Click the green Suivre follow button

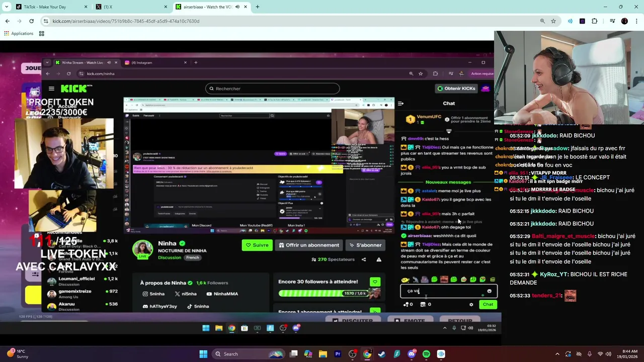257,245
